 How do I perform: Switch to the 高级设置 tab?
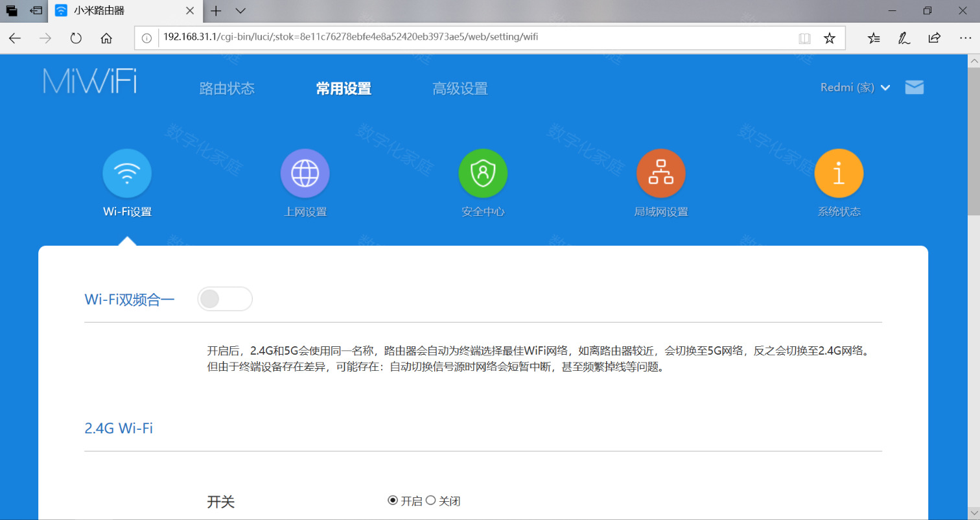[460, 89]
